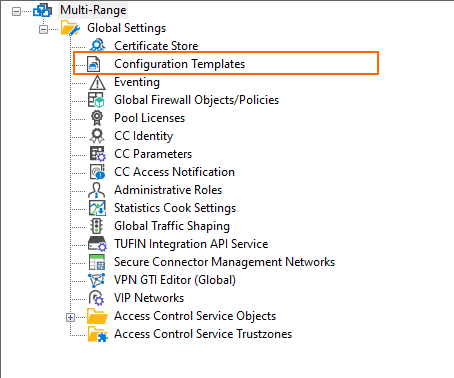This screenshot has width=454, height=378.
Task: Click the Administrative Roles person icon
Action: click(97, 190)
